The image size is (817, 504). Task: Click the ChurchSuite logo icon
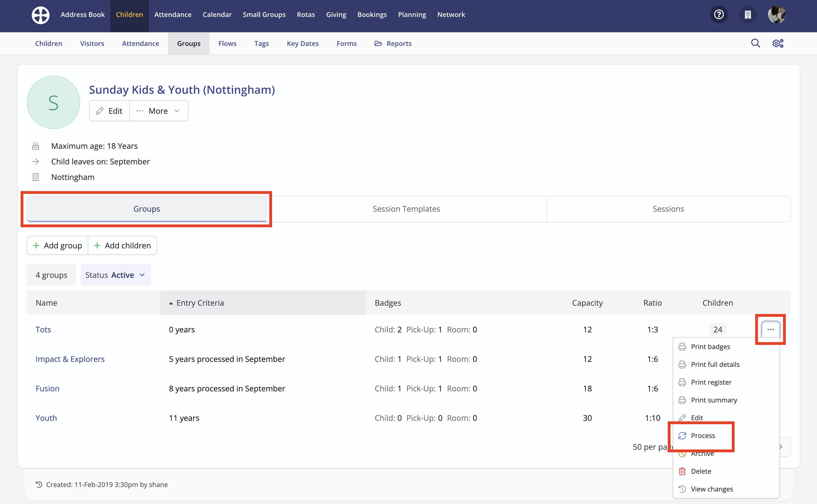[x=40, y=15]
